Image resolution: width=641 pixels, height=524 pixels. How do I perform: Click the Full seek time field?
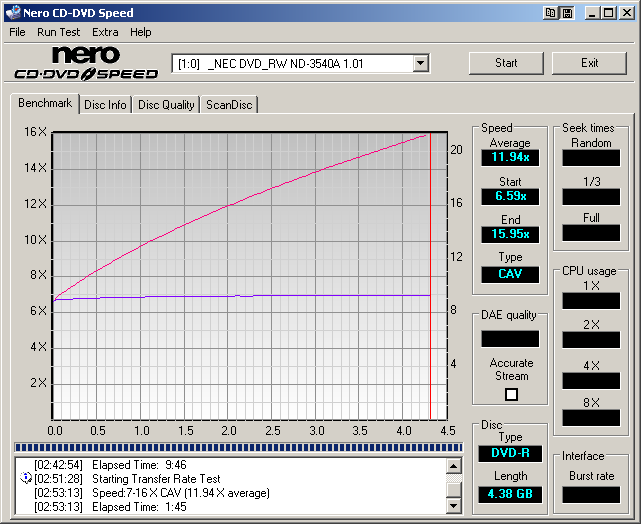591,233
